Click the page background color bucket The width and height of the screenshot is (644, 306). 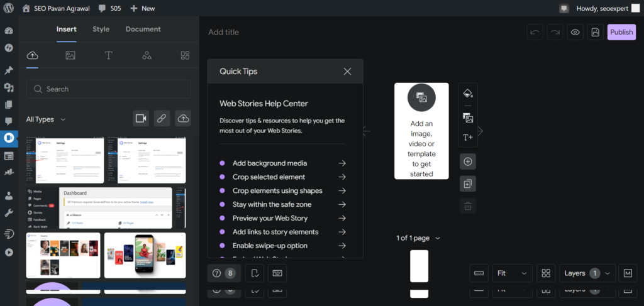point(468,94)
